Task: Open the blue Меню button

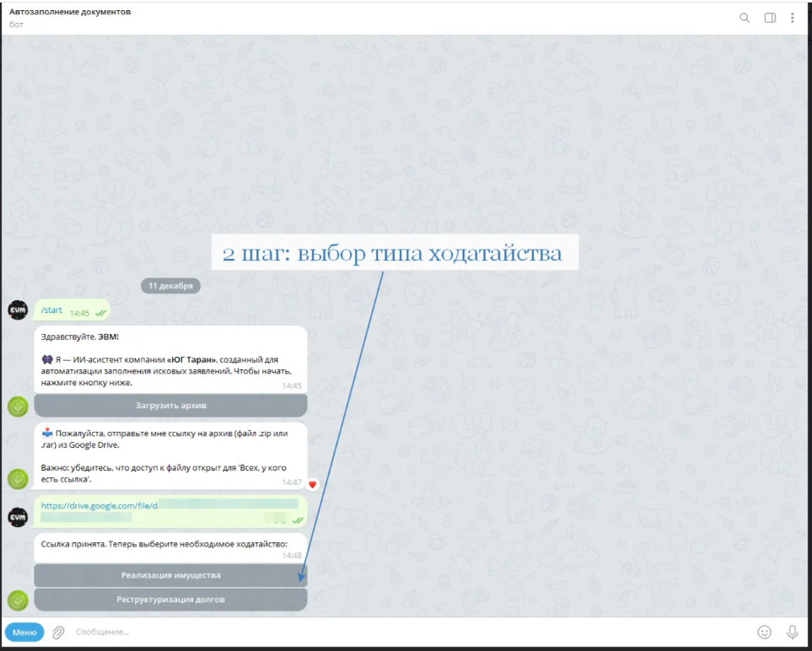Action: (24, 632)
